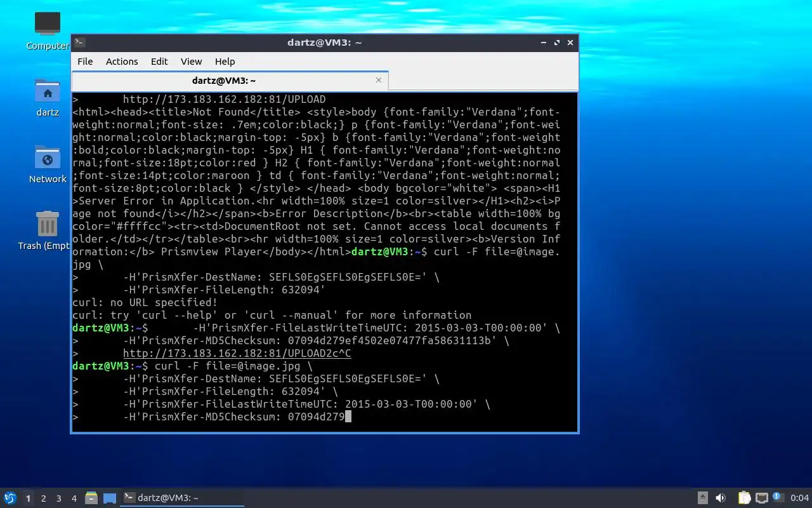The height and width of the screenshot is (508, 812).
Task: Switch to workspace 1
Action: 28,498
